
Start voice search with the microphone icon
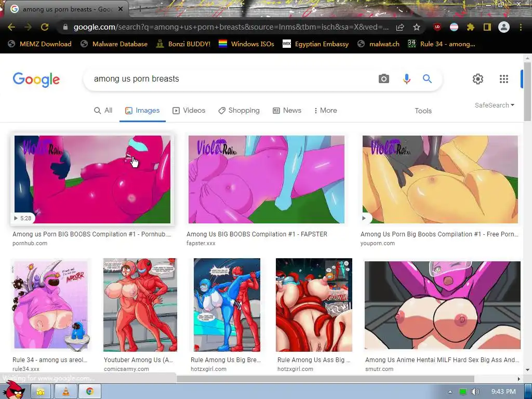coord(406,79)
